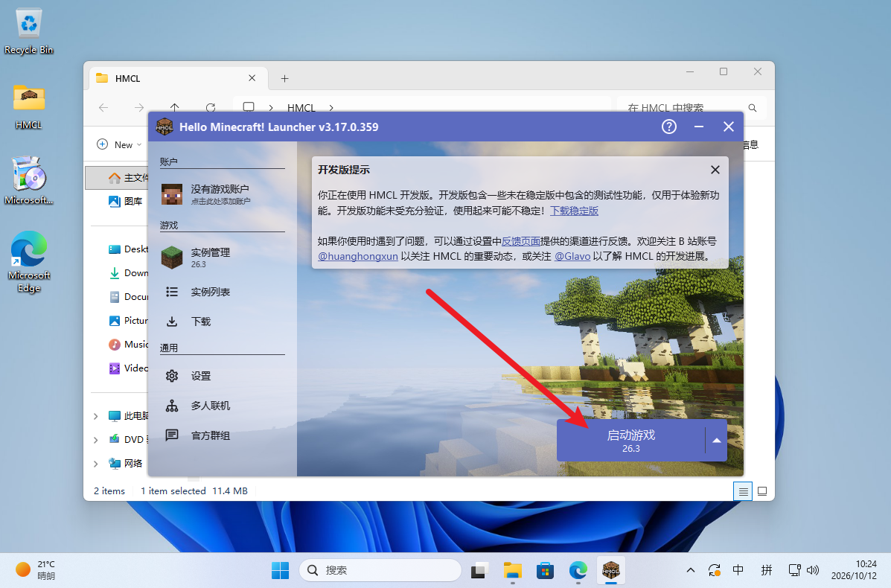Go forward in File Explorer
Image resolution: width=891 pixels, height=588 pixels.
pyautogui.click(x=138, y=107)
